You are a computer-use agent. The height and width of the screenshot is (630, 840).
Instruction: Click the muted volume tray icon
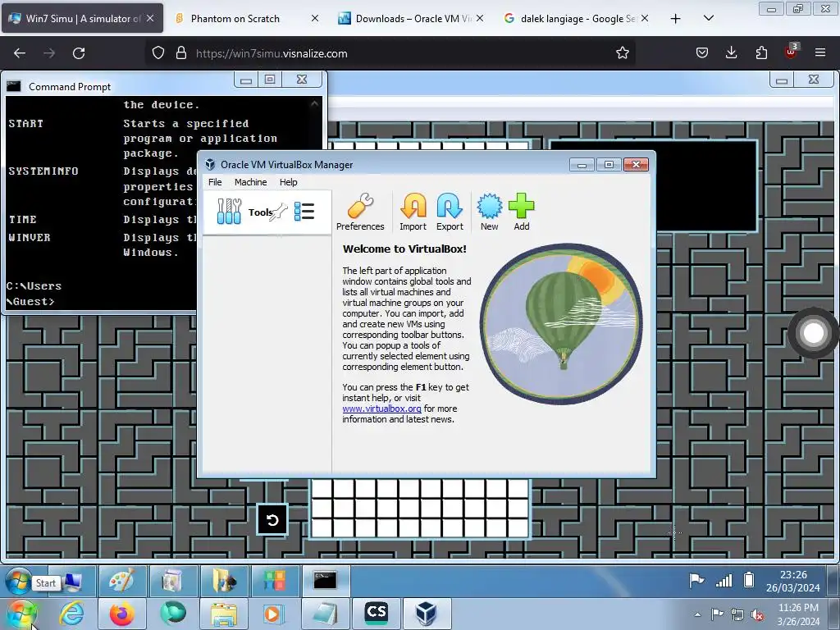(x=757, y=614)
